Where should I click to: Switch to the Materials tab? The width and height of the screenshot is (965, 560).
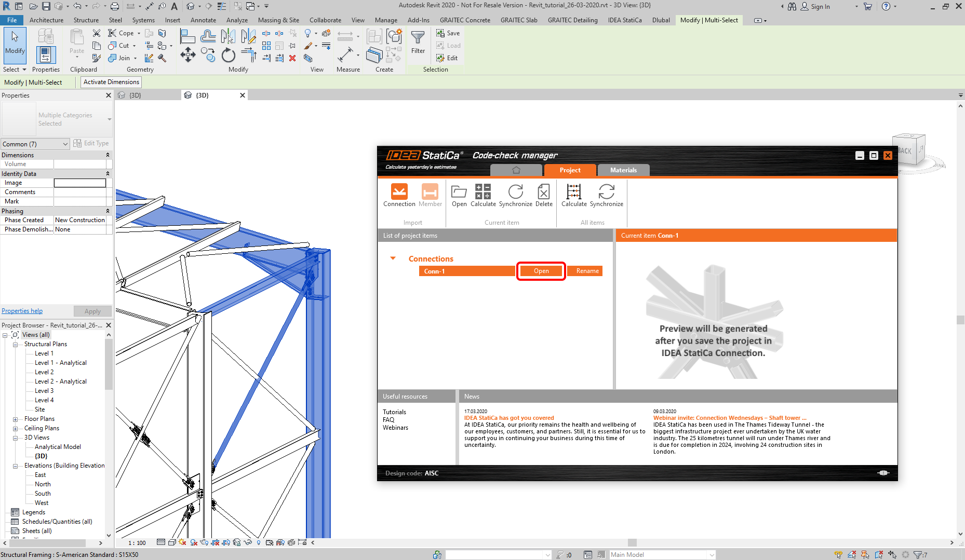623,170
